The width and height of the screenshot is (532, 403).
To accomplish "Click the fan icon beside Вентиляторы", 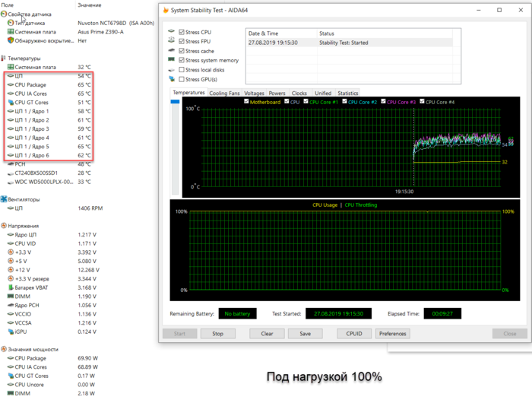I will click(4, 199).
